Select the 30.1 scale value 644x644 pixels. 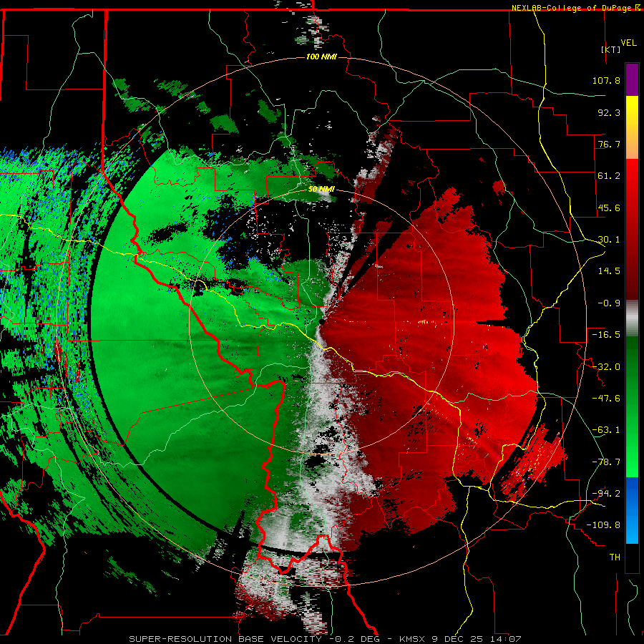point(609,240)
